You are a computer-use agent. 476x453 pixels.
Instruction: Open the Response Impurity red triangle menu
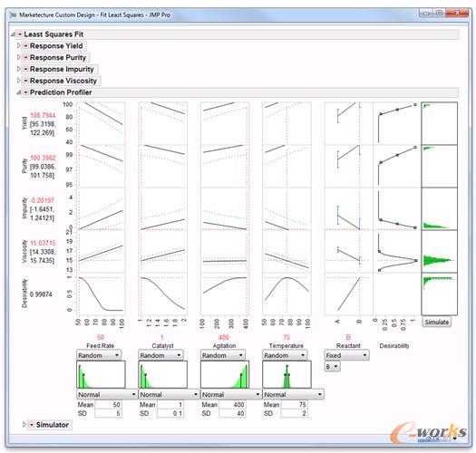(25, 69)
